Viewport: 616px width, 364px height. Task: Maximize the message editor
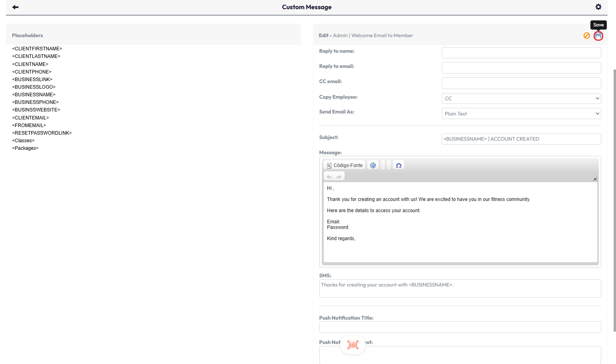pos(373,165)
